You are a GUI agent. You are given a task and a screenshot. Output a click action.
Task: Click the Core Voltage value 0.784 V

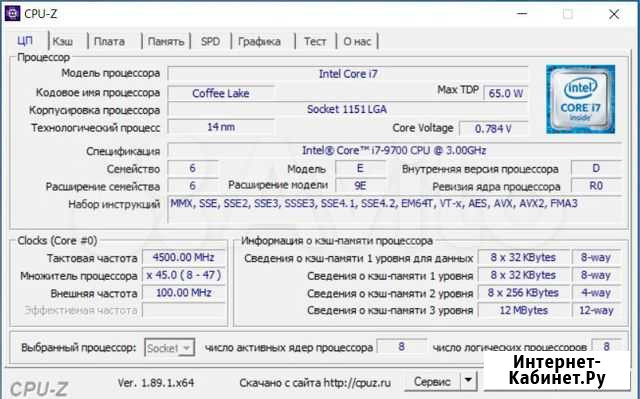493,129
